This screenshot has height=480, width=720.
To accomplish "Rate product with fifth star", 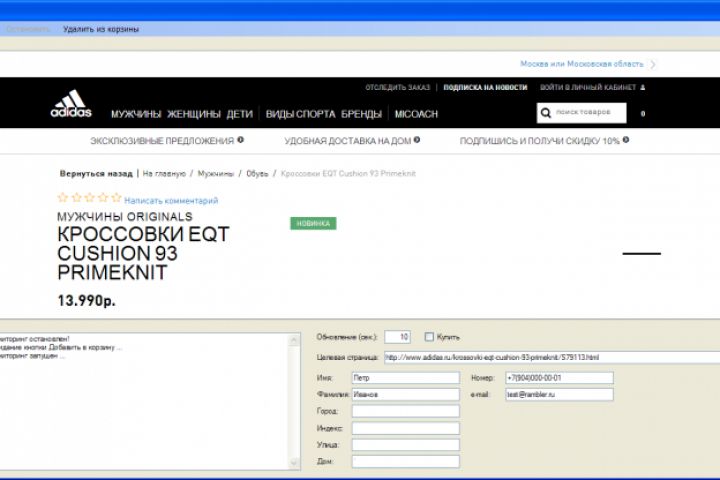I will (x=116, y=198).
